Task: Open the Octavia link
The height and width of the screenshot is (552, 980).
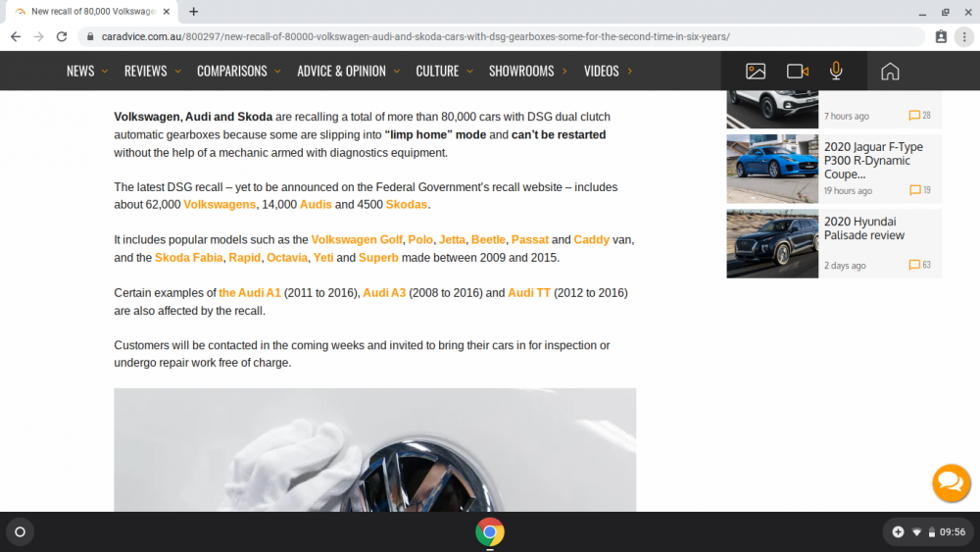Action: (287, 258)
